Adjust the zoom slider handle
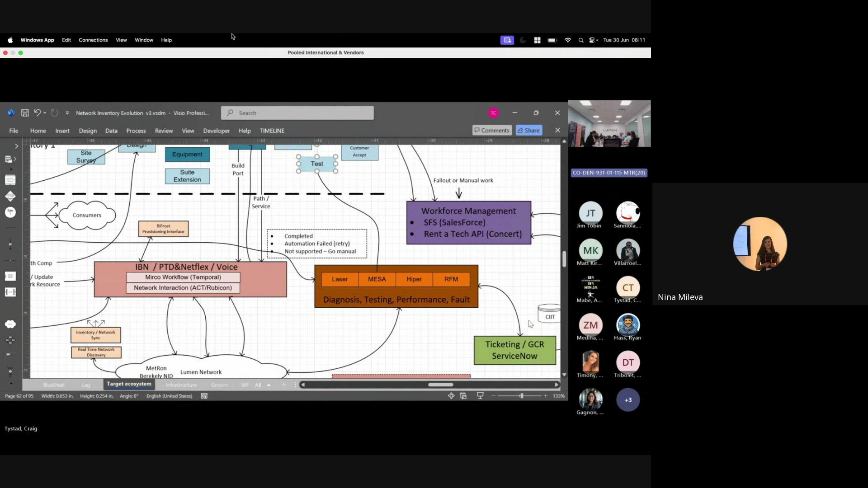 (522, 396)
